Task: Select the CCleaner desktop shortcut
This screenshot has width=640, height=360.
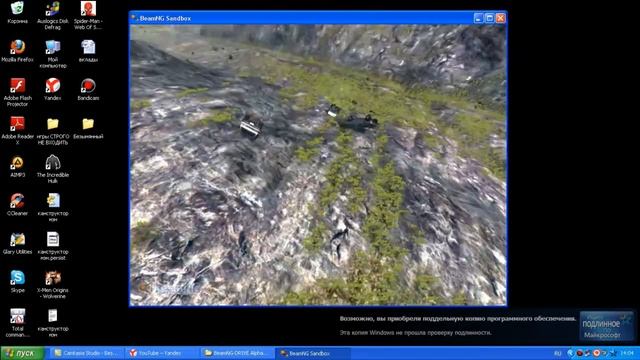Action: 17,205
